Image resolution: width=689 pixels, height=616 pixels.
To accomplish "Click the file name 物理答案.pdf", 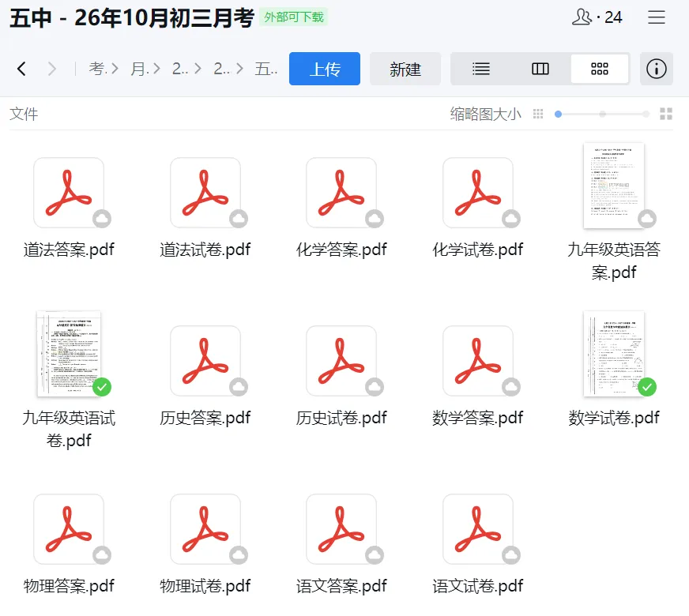I will 69,586.
